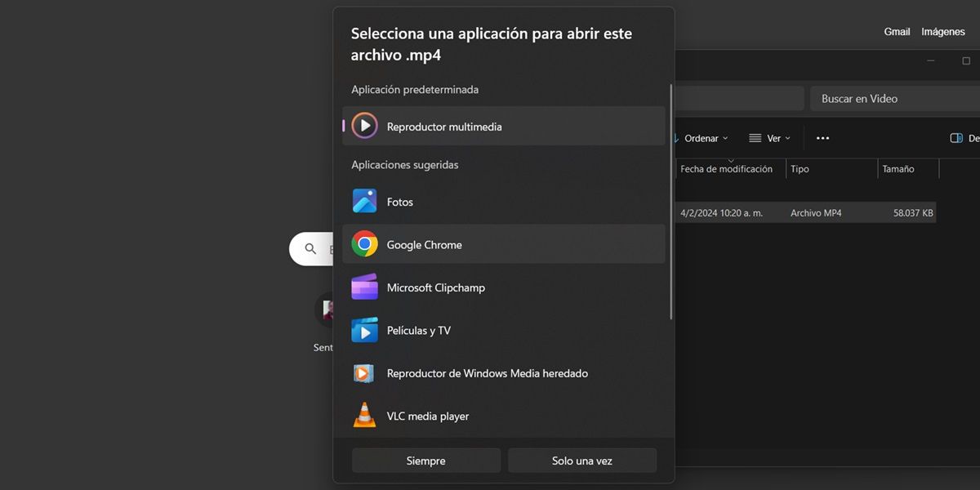
Task: Select the Microsoft Clipchamp icon
Action: [364, 287]
